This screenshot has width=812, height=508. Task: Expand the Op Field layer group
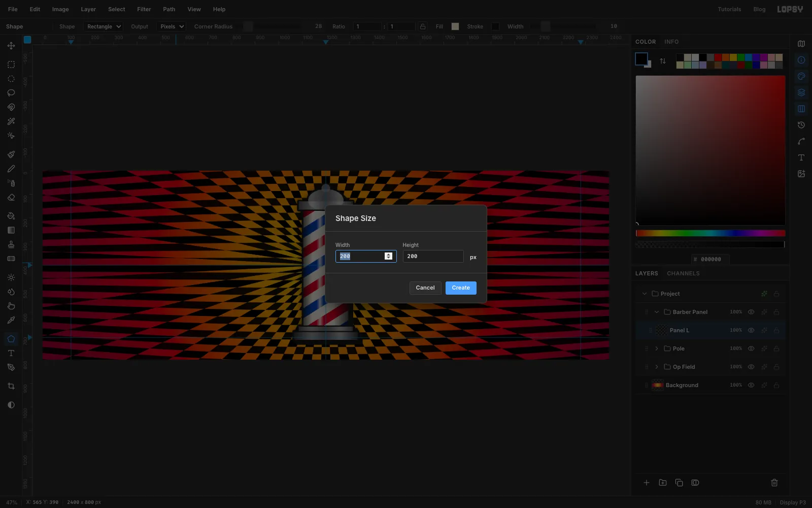pos(657,367)
